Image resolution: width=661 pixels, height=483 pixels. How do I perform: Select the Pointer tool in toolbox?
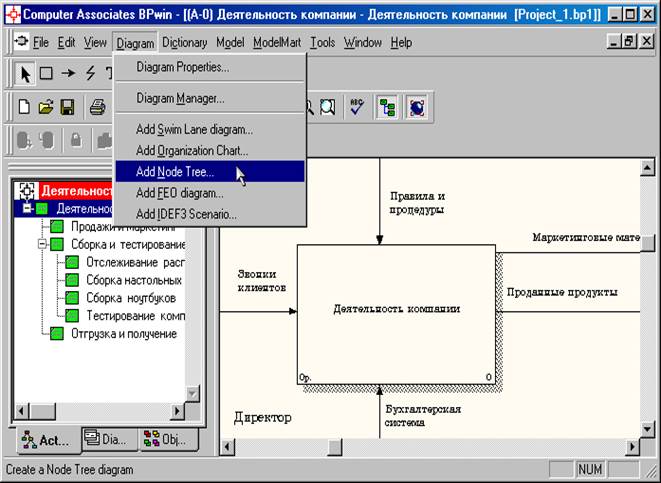click(25, 74)
